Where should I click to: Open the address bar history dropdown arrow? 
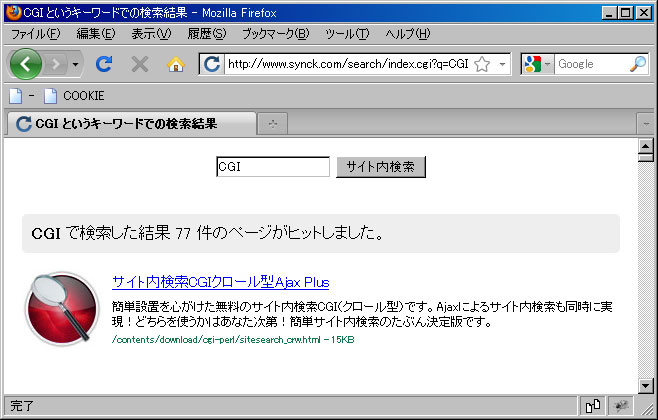pos(502,64)
